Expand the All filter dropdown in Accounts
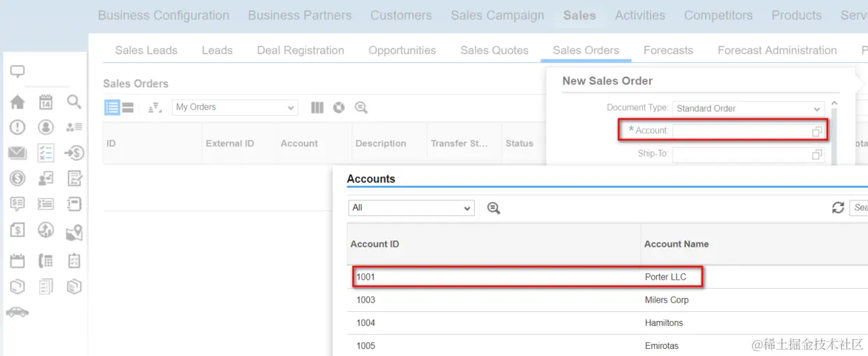868x356 pixels. (x=467, y=208)
